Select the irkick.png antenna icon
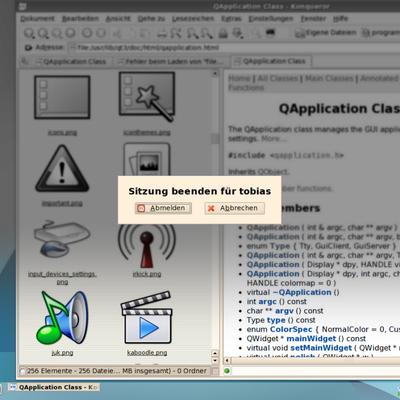 tap(147, 246)
